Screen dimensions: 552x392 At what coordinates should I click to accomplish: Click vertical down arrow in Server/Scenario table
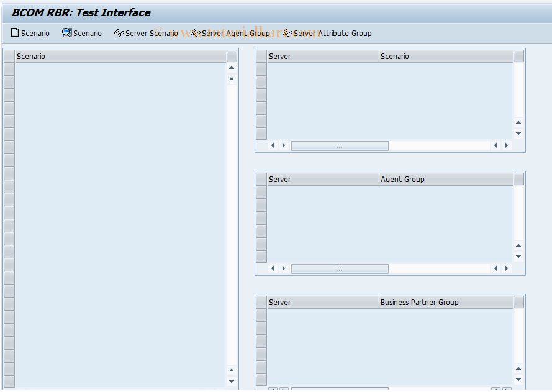tap(518, 134)
